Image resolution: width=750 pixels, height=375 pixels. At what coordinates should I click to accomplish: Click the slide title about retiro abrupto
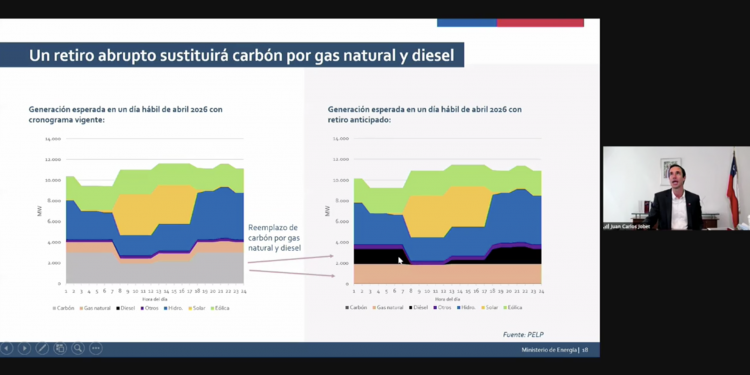[242, 55]
